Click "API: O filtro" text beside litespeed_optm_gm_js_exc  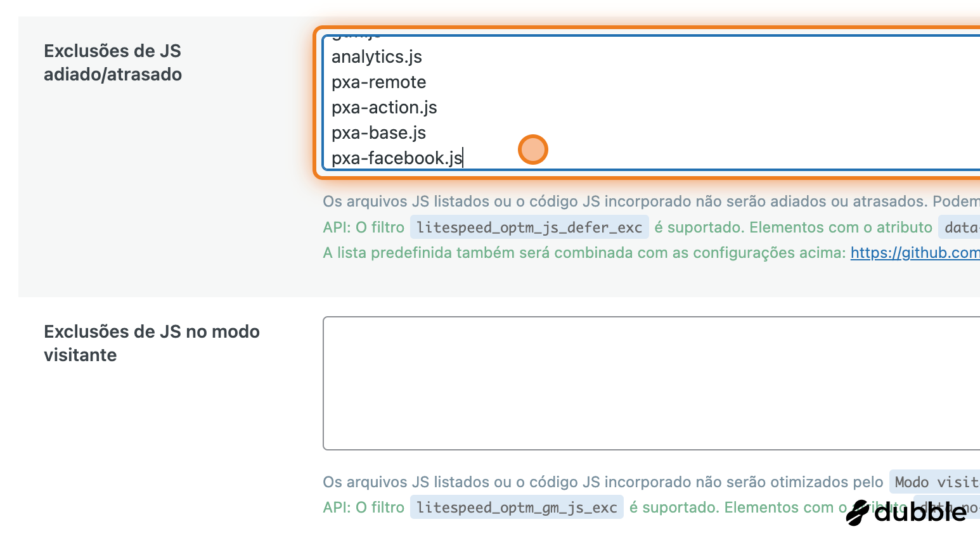363,507
